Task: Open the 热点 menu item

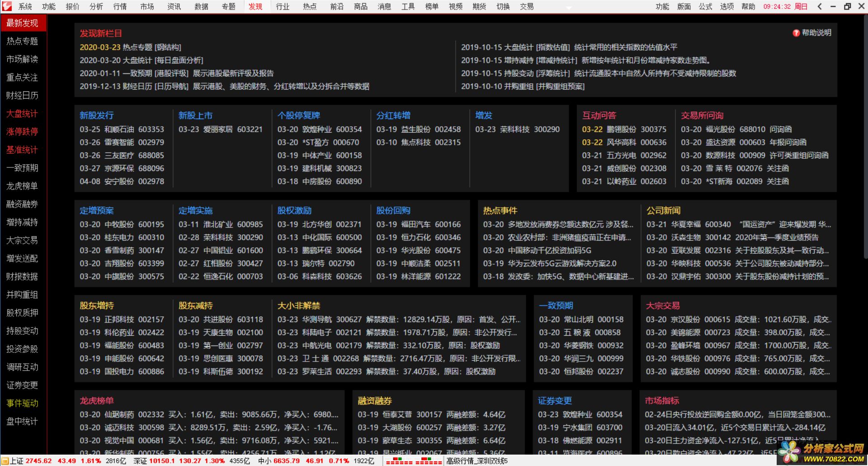Action: [x=310, y=6]
